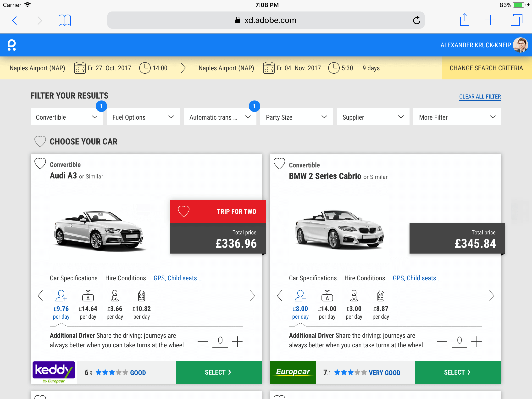Viewport: 532px width, 399px height.
Task: Favorite the BMW 2 Series Cabrio heart
Action: [x=279, y=164]
